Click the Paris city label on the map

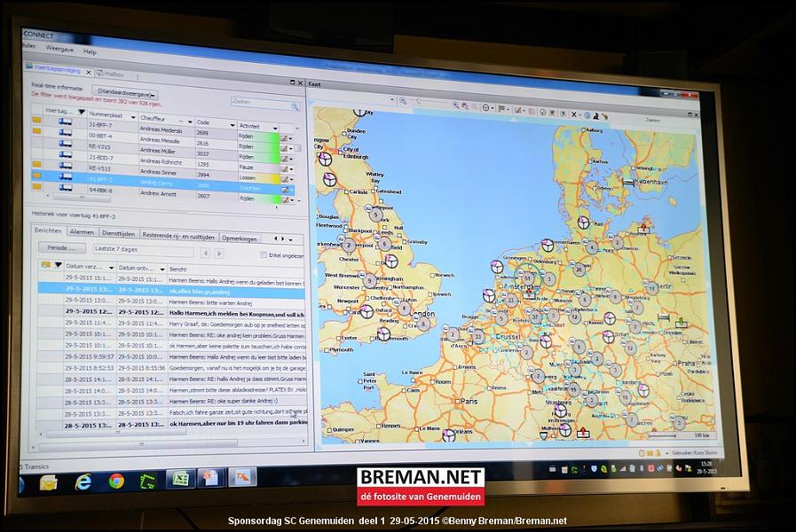click(x=469, y=401)
